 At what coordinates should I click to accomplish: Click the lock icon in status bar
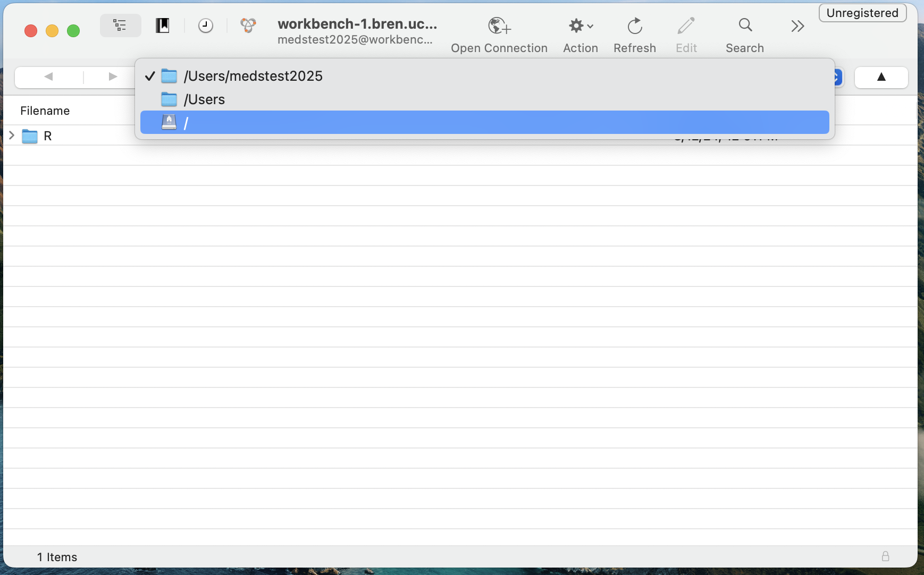885,556
